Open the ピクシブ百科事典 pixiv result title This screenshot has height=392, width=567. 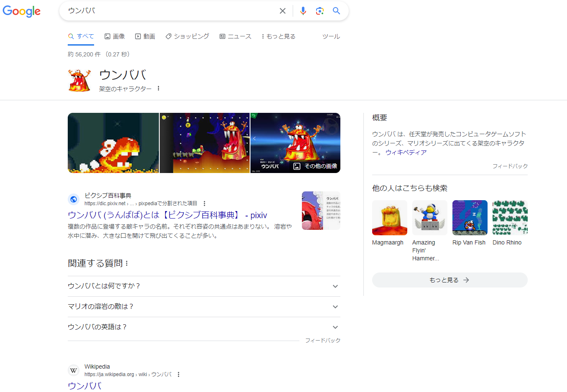[x=167, y=215]
